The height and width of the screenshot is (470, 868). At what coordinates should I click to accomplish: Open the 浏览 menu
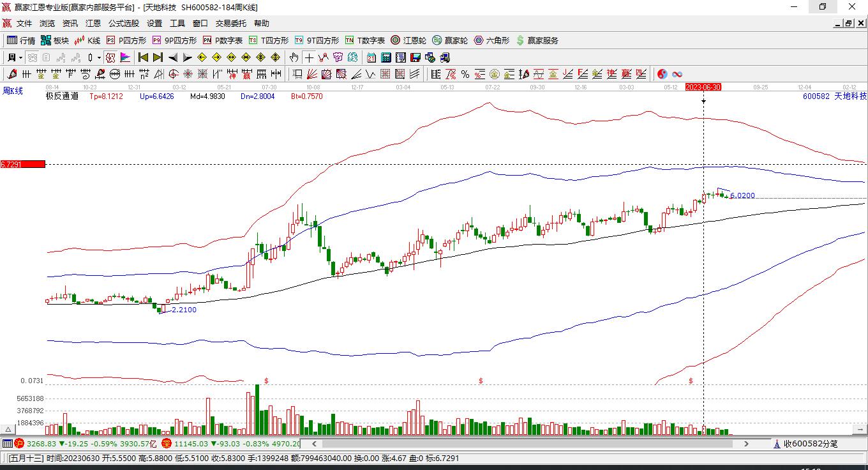[47, 24]
